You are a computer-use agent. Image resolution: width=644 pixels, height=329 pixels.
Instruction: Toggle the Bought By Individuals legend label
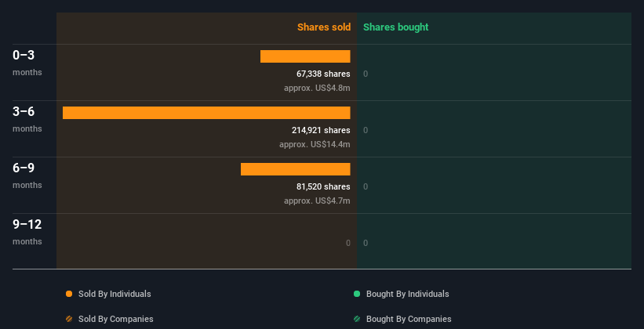click(x=407, y=294)
